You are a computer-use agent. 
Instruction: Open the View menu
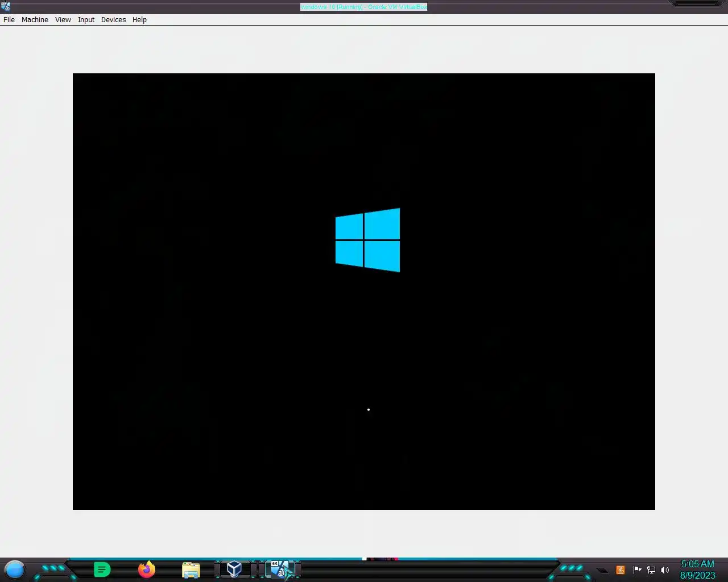click(x=63, y=19)
